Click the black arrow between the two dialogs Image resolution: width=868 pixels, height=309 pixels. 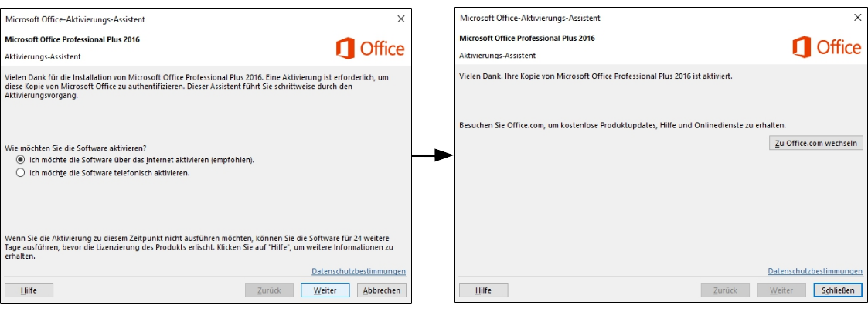[432, 155]
